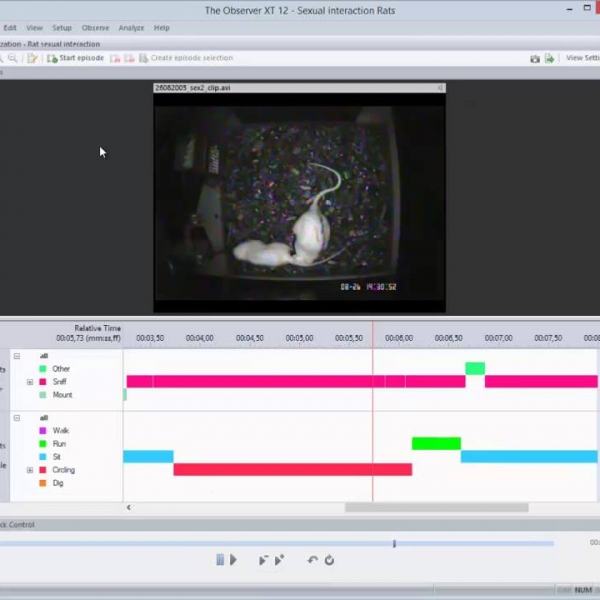600x600 pixels.
Task: Collapse the lower behavior group containing Walk
Action: click(17, 418)
